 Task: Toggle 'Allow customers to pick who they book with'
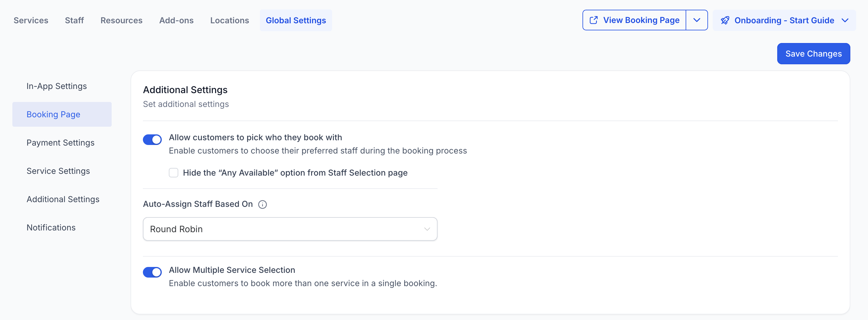click(152, 139)
